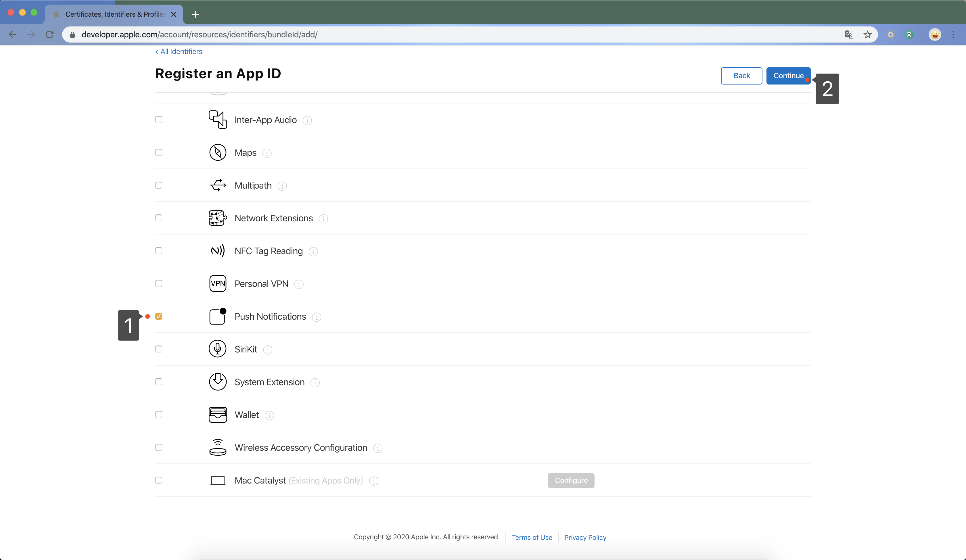Image resolution: width=966 pixels, height=560 pixels.
Task: Reload the page using refresh icon
Action: point(49,34)
